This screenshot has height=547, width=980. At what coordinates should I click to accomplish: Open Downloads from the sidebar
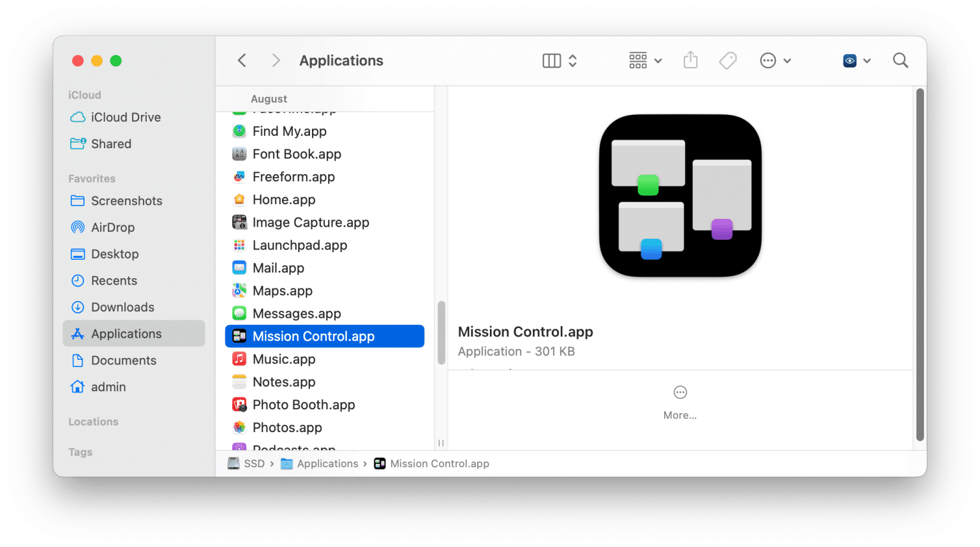pyautogui.click(x=122, y=307)
